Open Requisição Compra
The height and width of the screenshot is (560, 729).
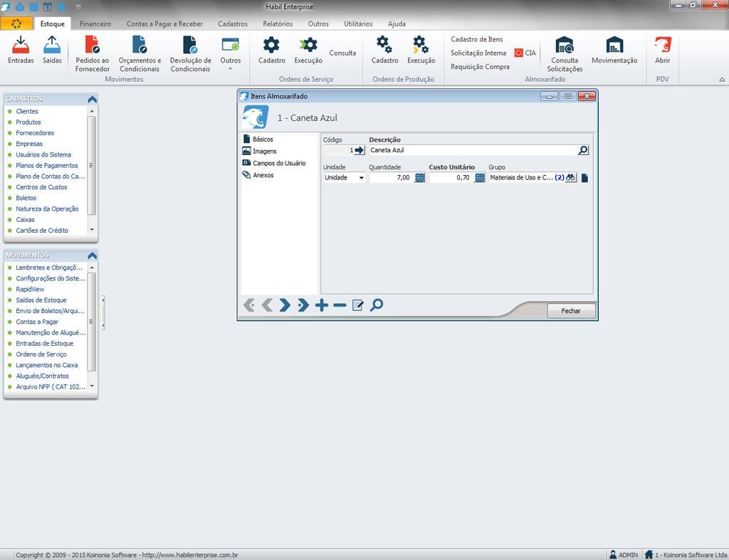(480, 66)
